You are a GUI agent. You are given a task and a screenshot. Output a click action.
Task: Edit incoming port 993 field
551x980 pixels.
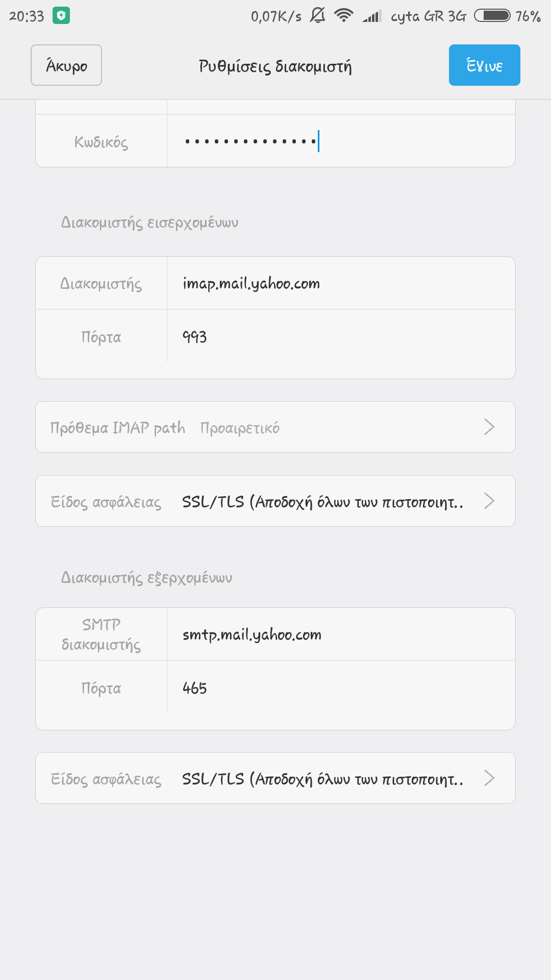pos(341,336)
